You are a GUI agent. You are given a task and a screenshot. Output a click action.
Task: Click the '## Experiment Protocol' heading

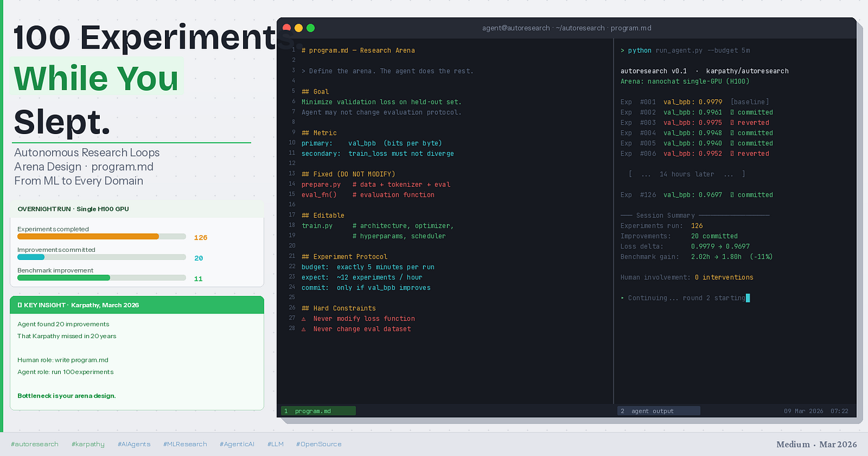coord(344,257)
